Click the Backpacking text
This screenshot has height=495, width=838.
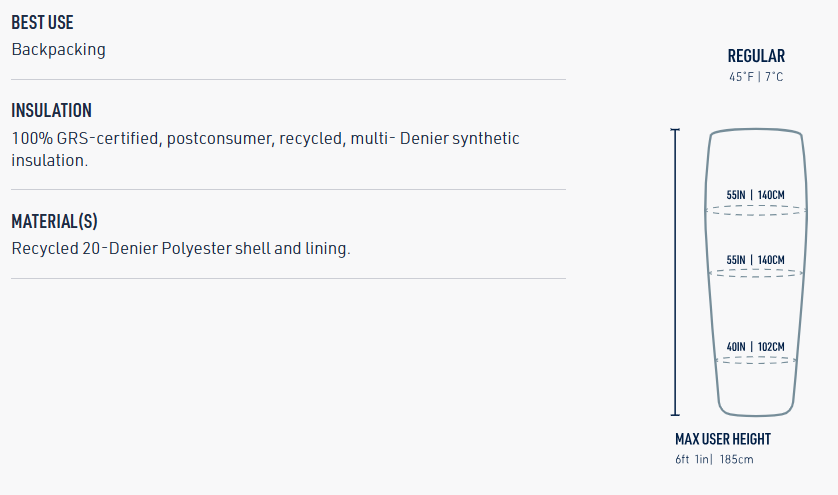click(58, 49)
